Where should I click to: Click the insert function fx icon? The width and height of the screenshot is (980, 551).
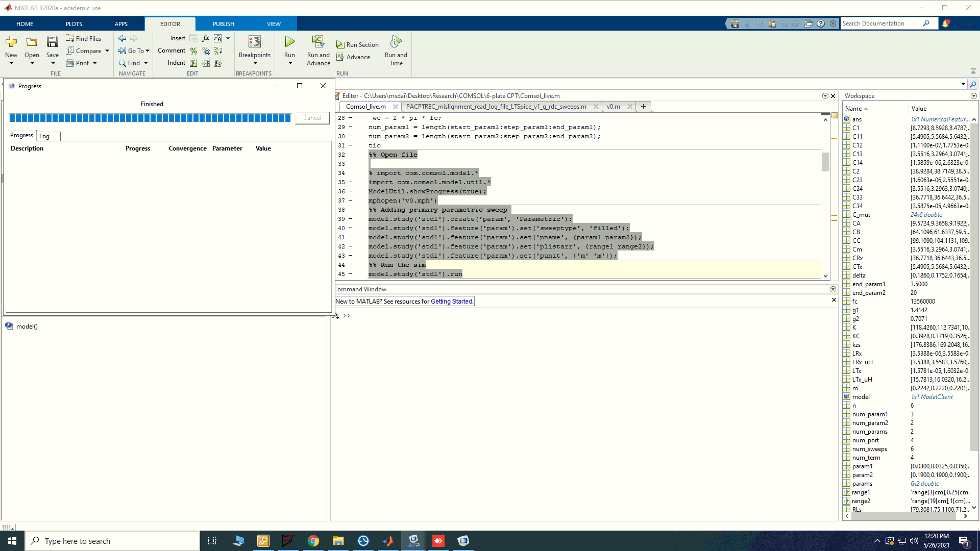206,38
